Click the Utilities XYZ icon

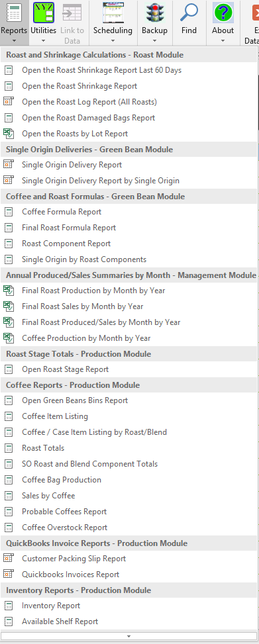click(44, 13)
